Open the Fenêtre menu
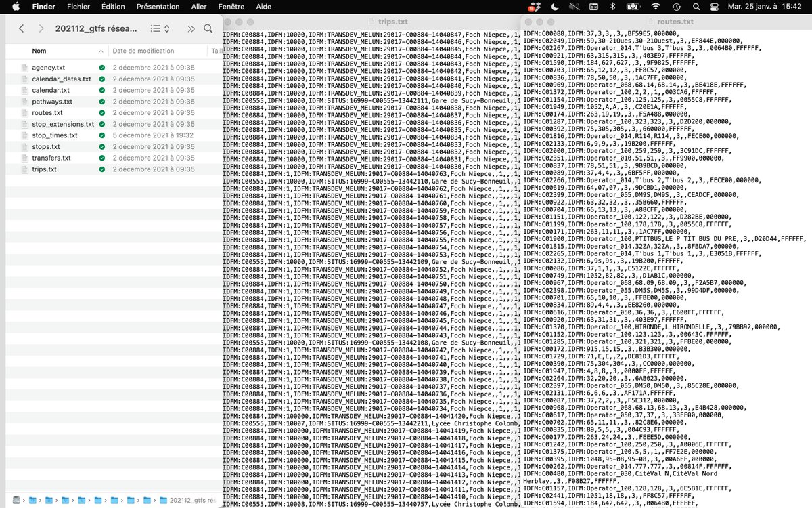The width and height of the screenshot is (812, 508). pyautogui.click(x=231, y=6)
